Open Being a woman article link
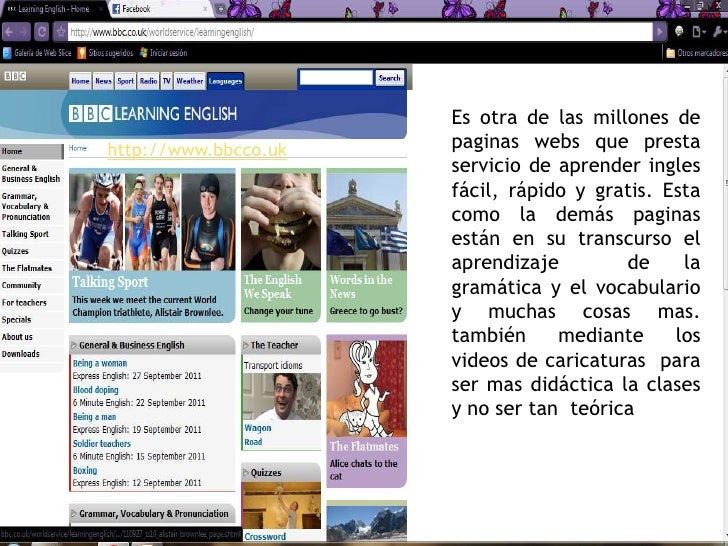Viewport: 728px width, 546px height. coord(100,363)
